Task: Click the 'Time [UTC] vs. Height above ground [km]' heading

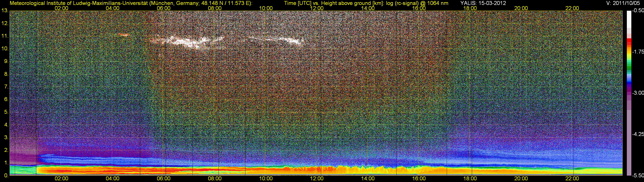Action: pyautogui.click(x=334, y=3)
